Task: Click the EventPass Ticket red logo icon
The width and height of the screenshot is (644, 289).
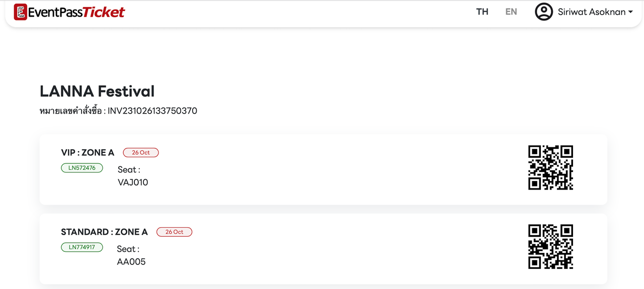Action: click(x=21, y=12)
